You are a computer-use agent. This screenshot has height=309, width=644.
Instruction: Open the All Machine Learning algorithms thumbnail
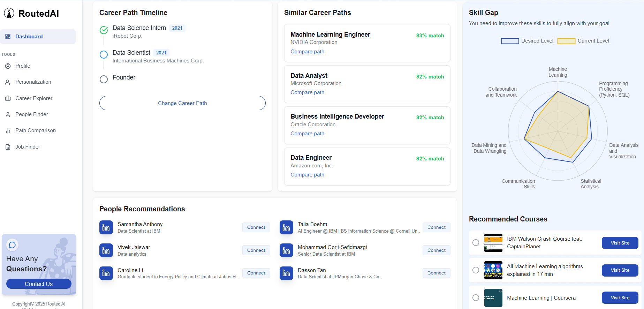click(493, 270)
